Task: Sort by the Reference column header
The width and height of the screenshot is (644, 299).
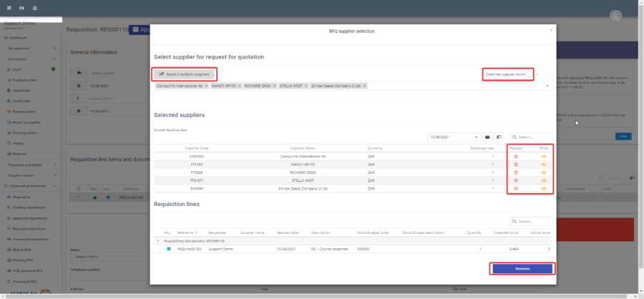Action: [x=186, y=232]
